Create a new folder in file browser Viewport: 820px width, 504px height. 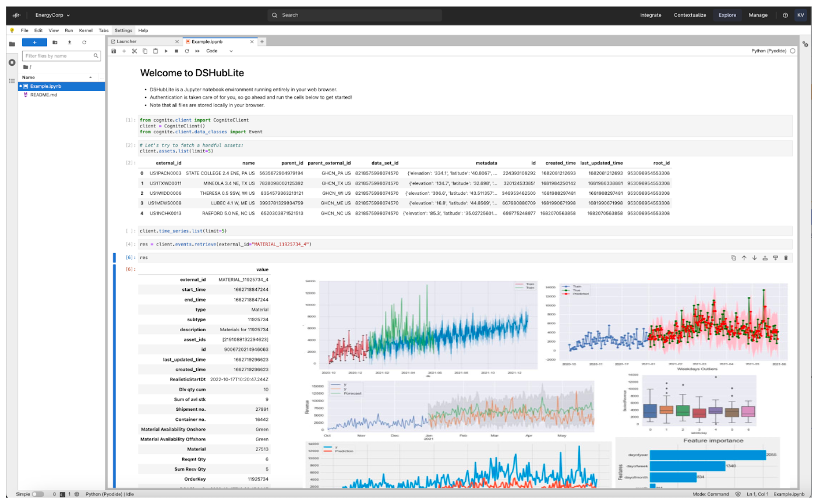55,42
